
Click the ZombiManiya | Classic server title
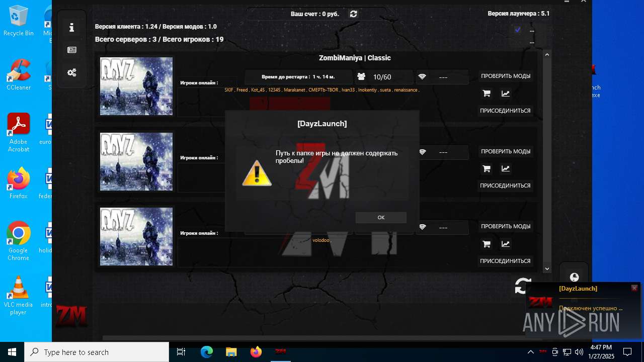[355, 58]
